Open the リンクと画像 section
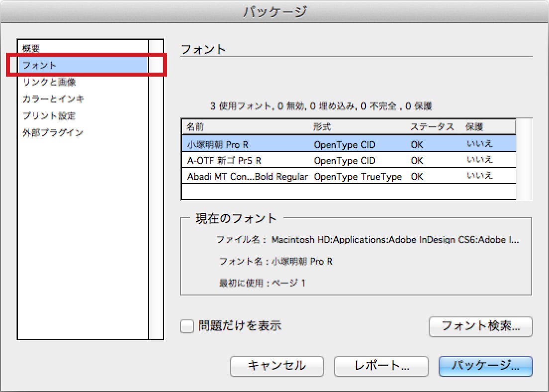 pyautogui.click(x=49, y=82)
